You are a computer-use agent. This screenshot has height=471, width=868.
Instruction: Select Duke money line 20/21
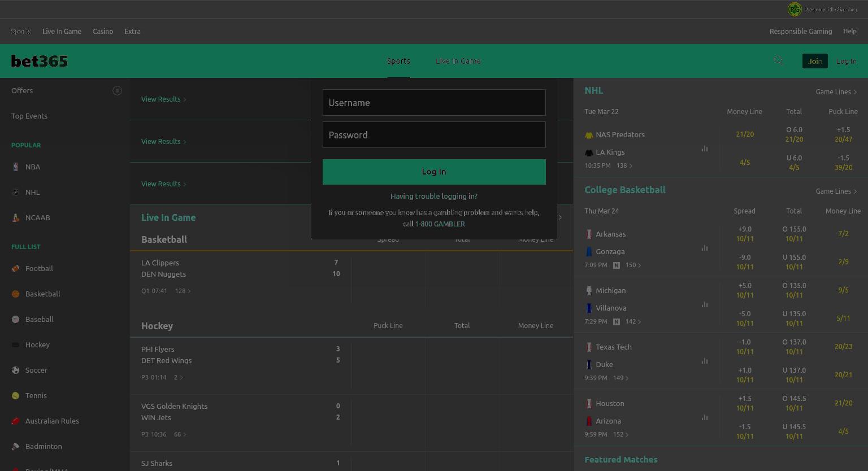[843, 375]
